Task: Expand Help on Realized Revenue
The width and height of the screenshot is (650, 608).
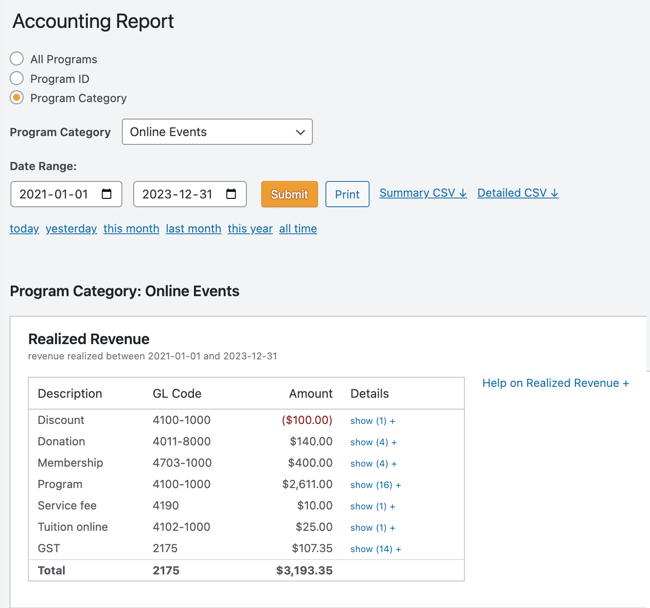Action: pos(555,383)
